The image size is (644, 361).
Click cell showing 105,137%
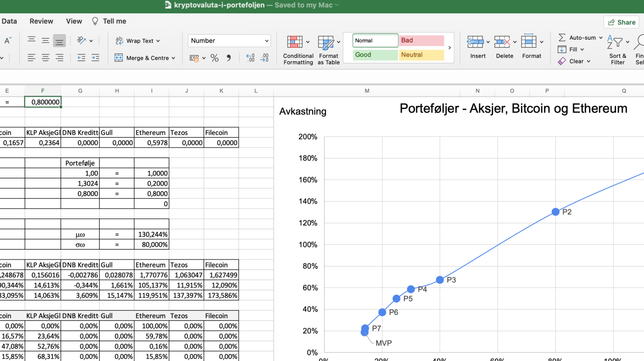coord(152,285)
